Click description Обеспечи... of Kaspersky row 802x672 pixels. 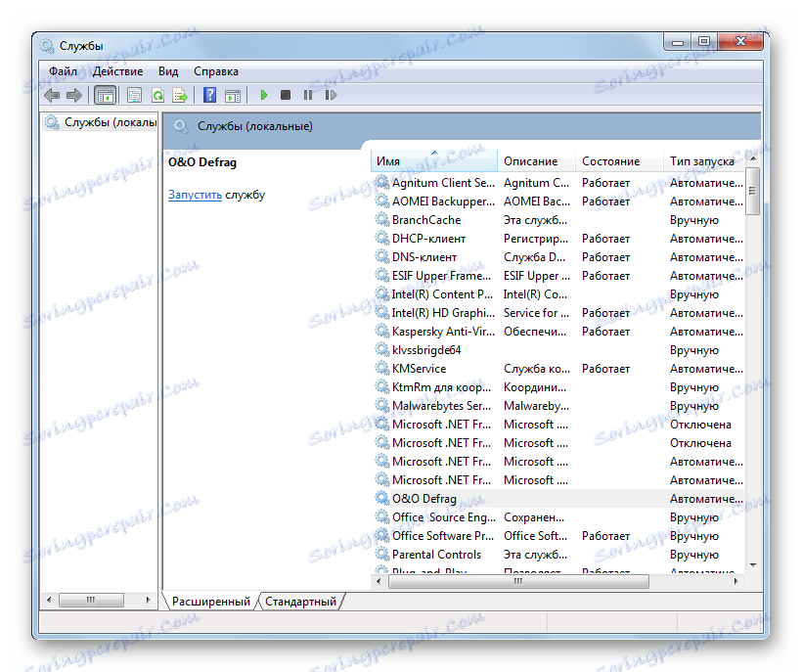pyautogui.click(x=534, y=331)
